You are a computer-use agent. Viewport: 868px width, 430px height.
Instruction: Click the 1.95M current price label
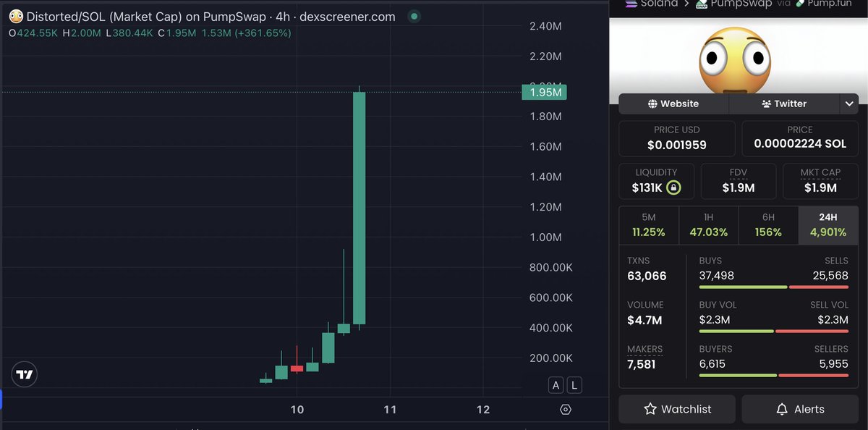[x=544, y=92]
